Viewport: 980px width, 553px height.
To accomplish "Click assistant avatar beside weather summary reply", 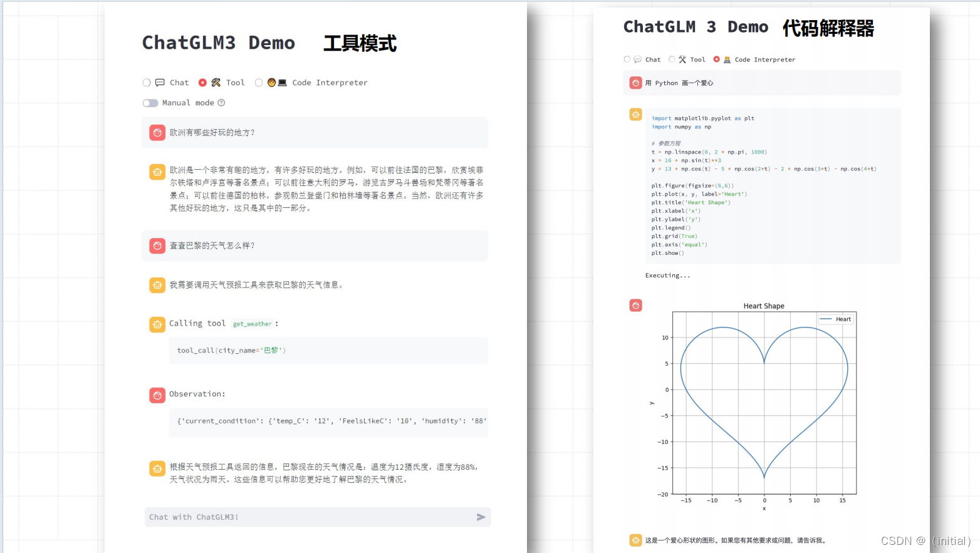I will (x=157, y=468).
